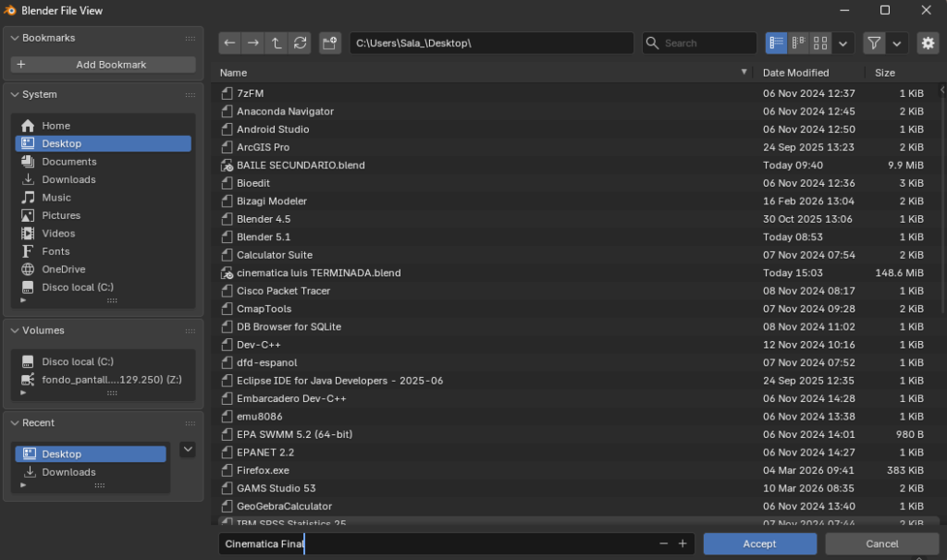The height and width of the screenshot is (560, 947).
Task: Open the display settings dropdown chevron
Action: (x=843, y=43)
